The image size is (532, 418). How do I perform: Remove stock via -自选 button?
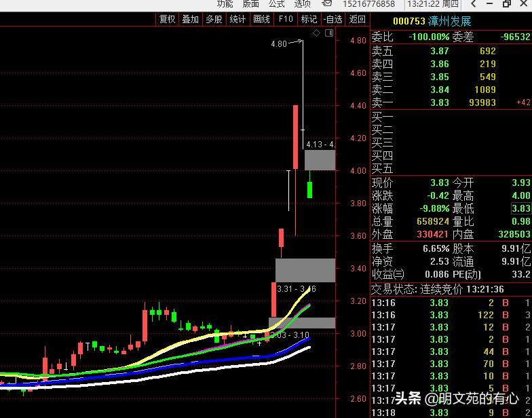(332, 19)
